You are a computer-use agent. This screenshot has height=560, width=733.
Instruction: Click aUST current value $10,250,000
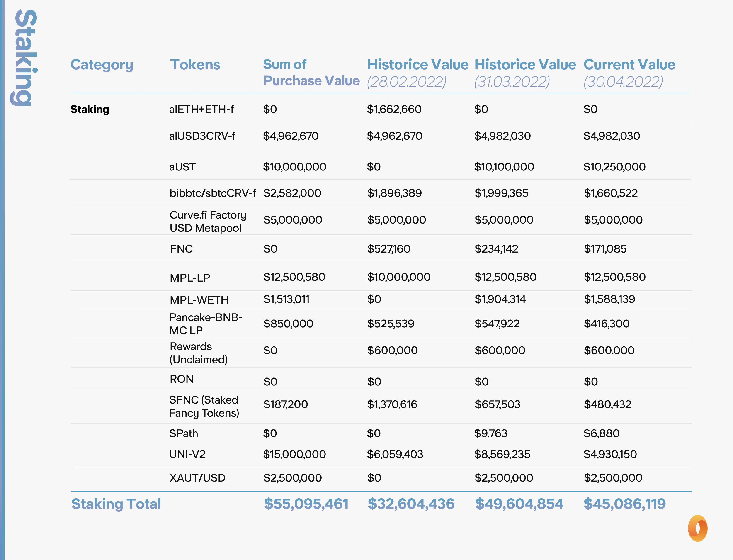(x=614, y=167)
